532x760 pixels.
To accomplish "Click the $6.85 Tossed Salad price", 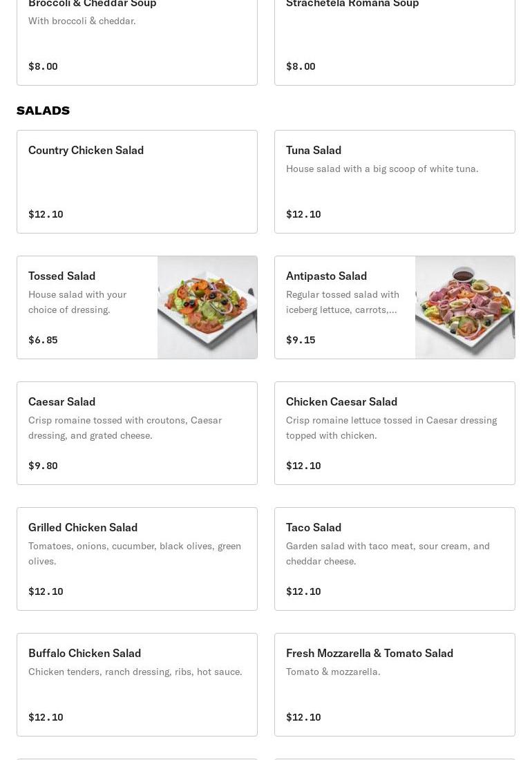I will (43, 340).
